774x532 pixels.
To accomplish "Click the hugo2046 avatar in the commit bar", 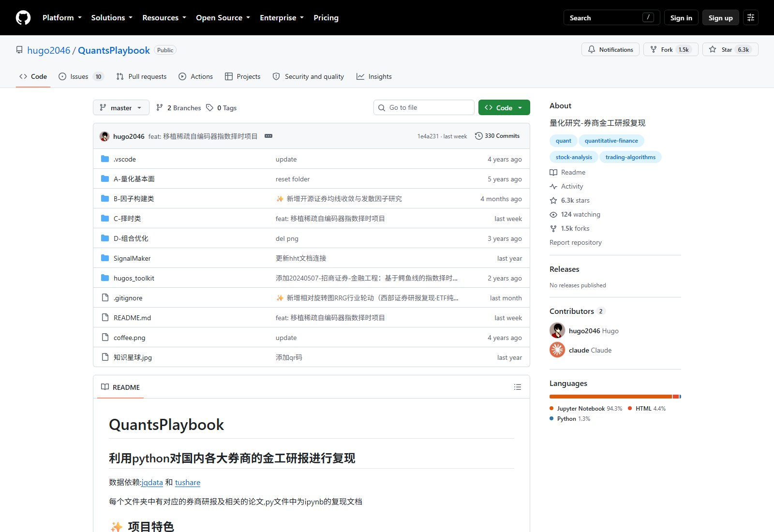I will tap(104, 136).
